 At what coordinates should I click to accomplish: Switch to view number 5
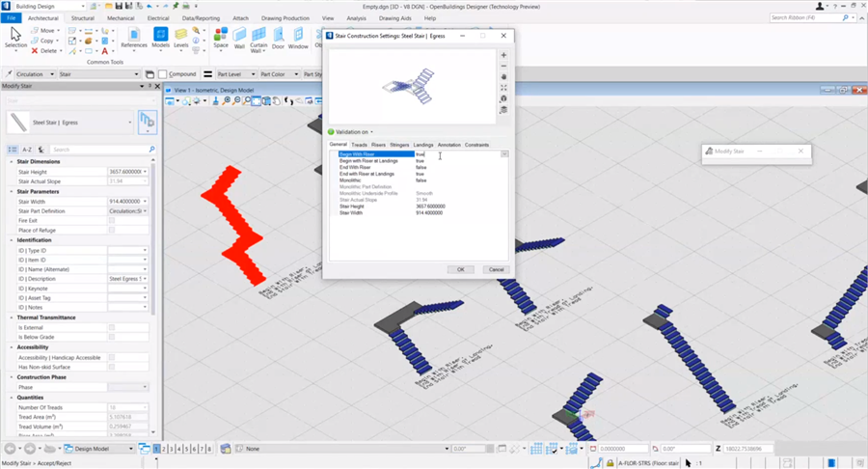click(x=186, y=449)
